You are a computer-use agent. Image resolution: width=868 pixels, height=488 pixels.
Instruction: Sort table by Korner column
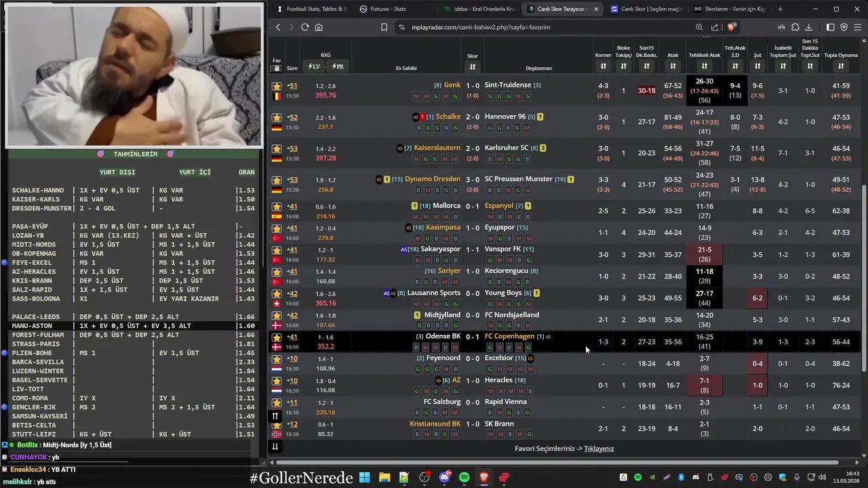tap(603, 66)
